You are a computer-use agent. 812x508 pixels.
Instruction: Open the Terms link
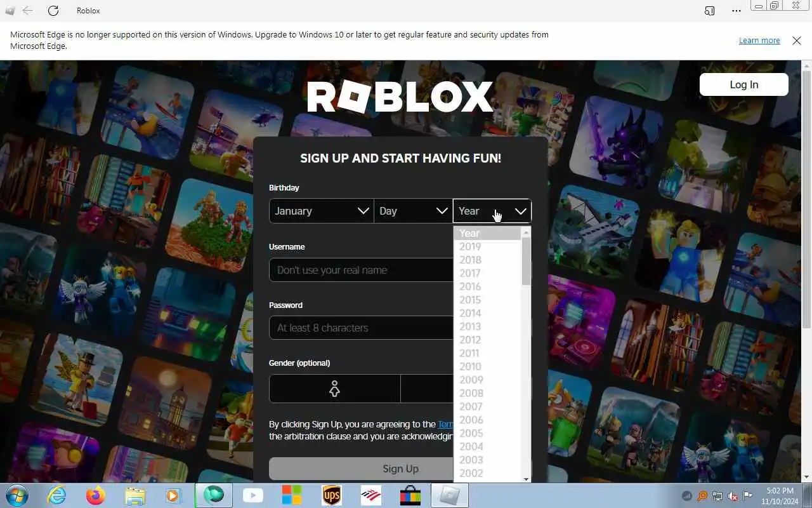[x=445, y=424]
